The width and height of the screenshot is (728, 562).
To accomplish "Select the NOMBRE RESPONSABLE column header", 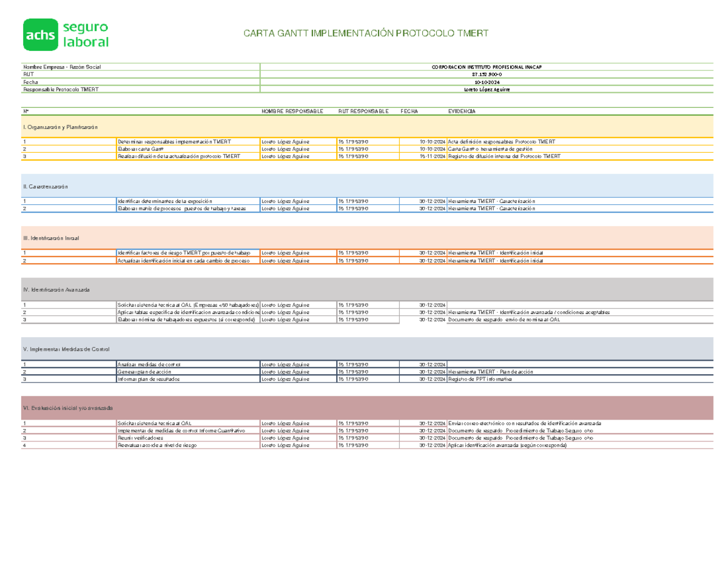I will [x=292, y=112].
